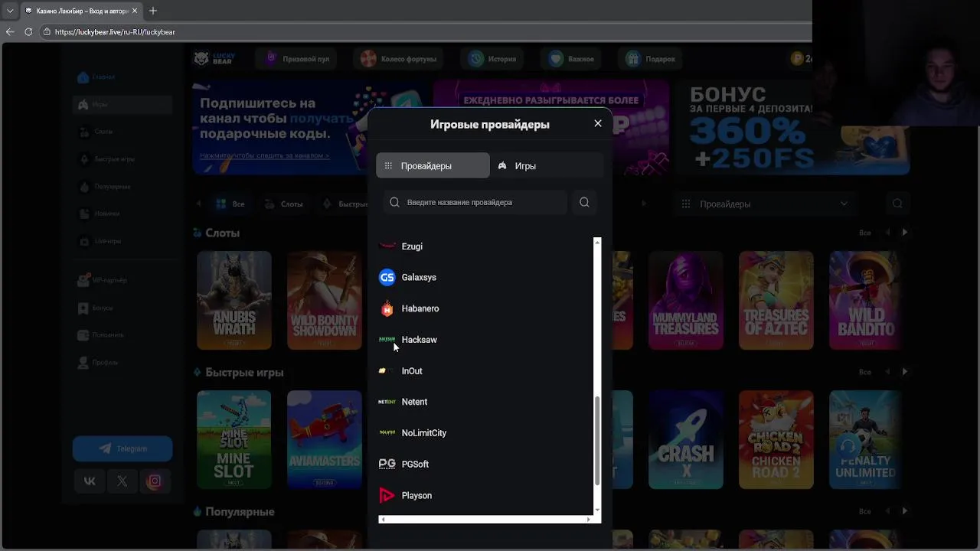Click the page search magnifier icon
The width and height of the screenshot is (980, 551).
click(x=897, y=204)
